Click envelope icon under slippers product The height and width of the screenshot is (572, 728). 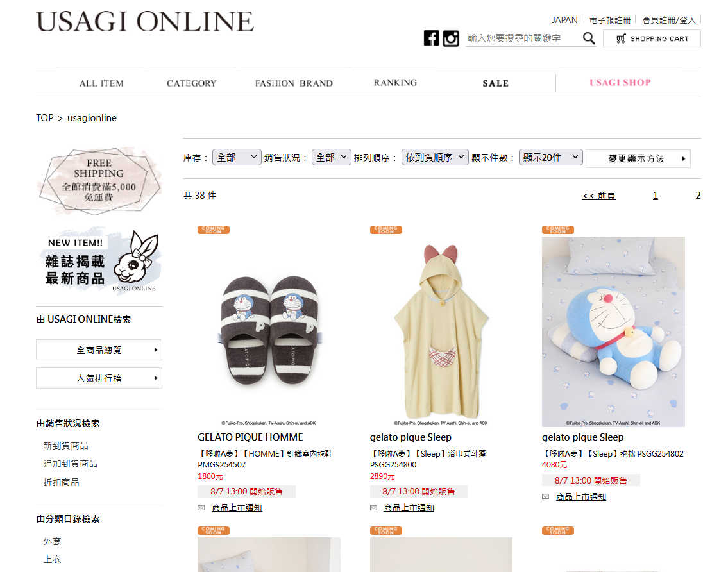coord(201,508)
